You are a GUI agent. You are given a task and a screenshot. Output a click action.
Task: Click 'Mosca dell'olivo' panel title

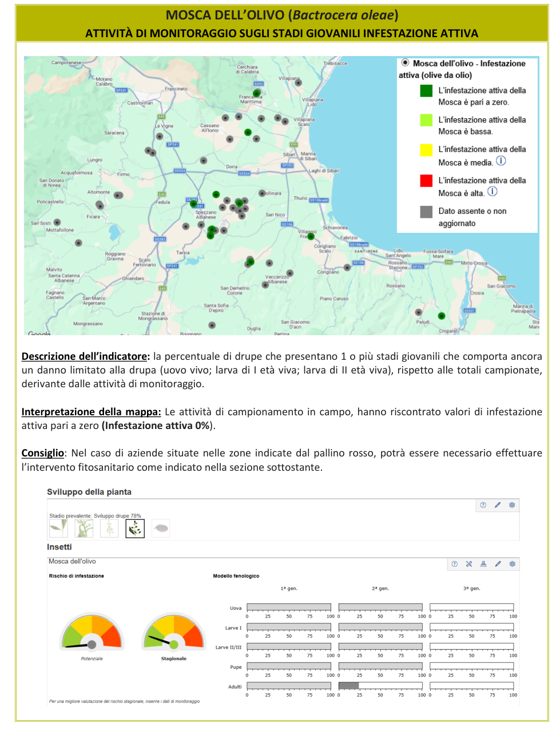72,562
